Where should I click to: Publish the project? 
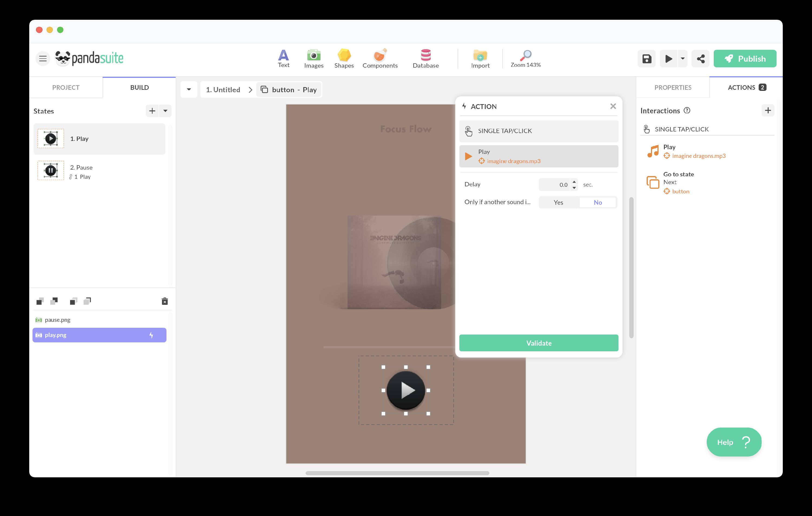(x=745, y=58)
